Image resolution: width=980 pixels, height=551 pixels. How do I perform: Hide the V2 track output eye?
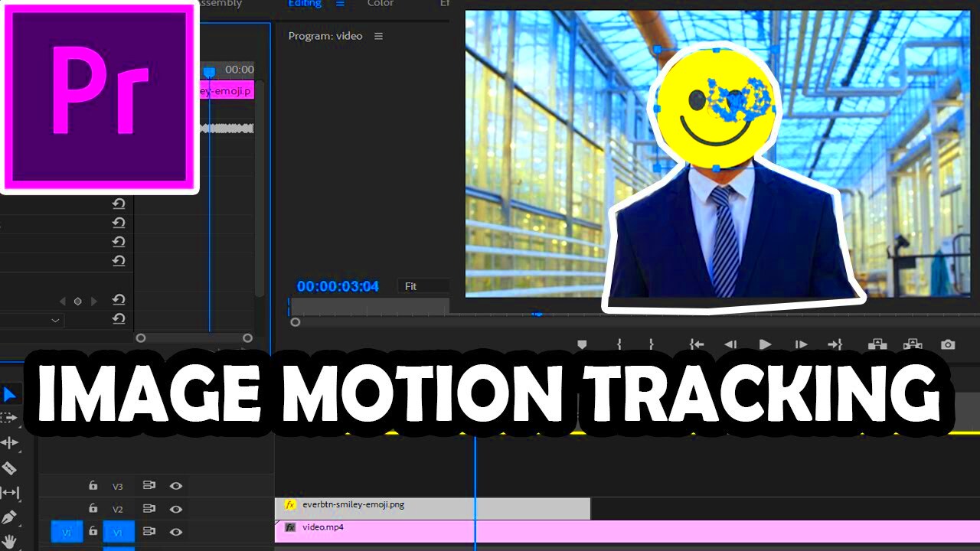tap(176, 509)
